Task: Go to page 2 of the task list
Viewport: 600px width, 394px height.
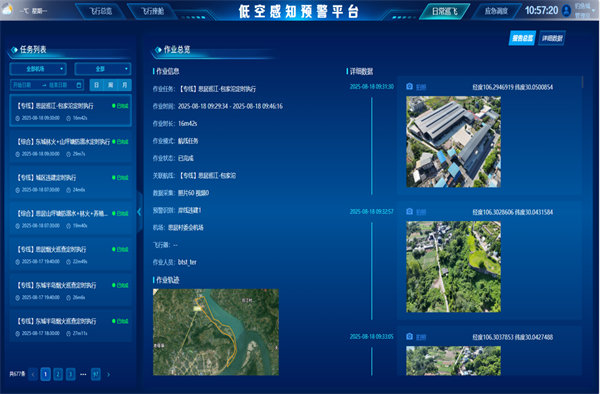Action: pos(58,374)
